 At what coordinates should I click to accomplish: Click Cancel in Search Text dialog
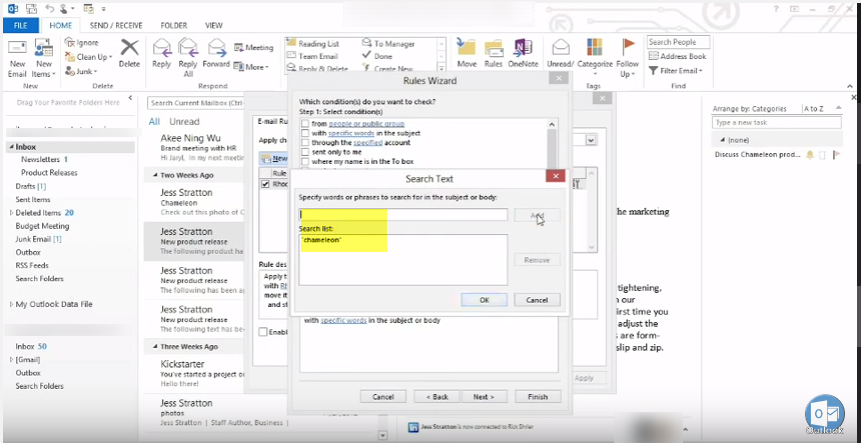point(536,300)
